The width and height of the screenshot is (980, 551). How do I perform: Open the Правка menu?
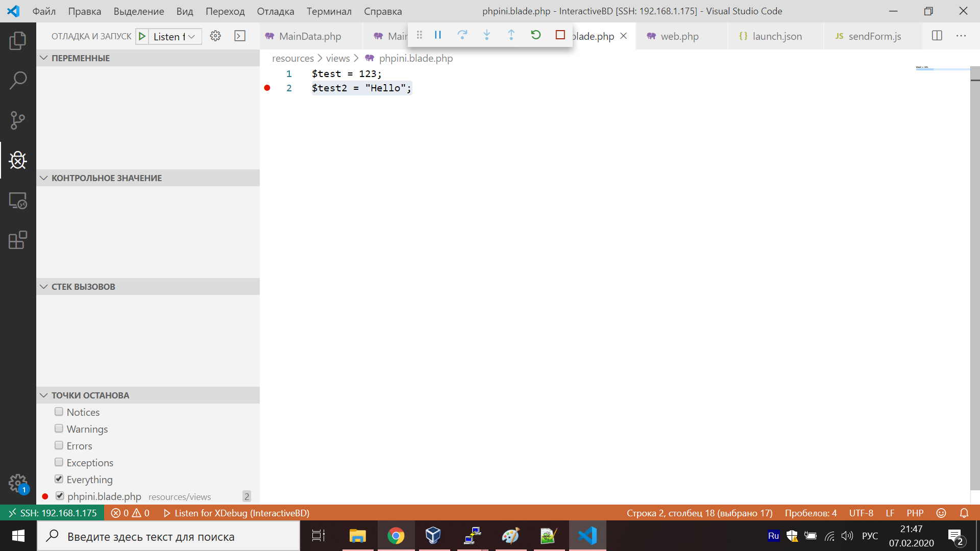[85, 11]
